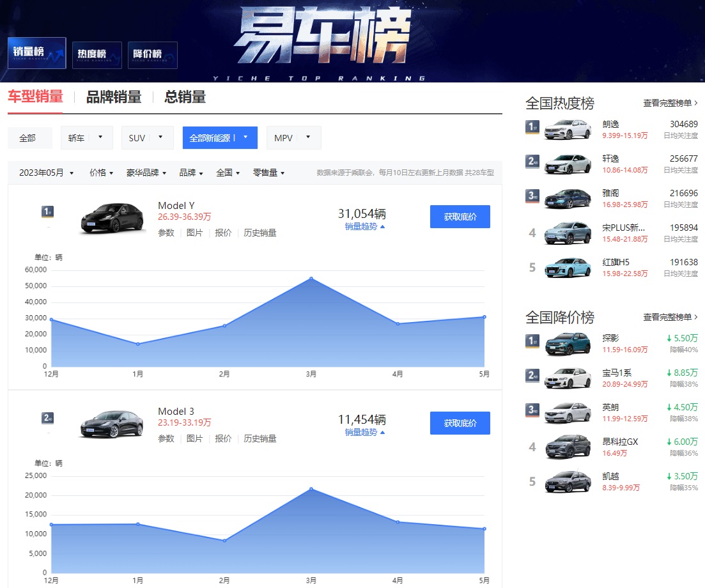Viewport: 705px width, 588px height.
Task: Open the 朗逸 entry in popularity list
Action: pos(610,124)
